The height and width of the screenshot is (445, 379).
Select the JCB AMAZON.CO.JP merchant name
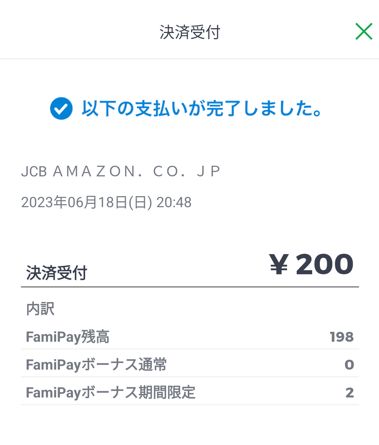(121, 171)
